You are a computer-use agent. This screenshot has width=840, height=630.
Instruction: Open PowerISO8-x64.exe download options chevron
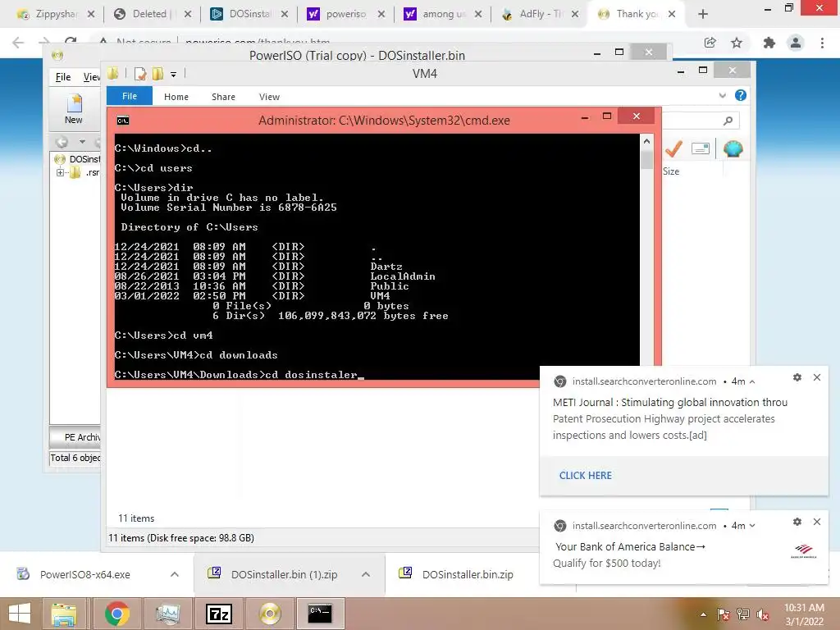pyautogui.click(x=175, y=574)
